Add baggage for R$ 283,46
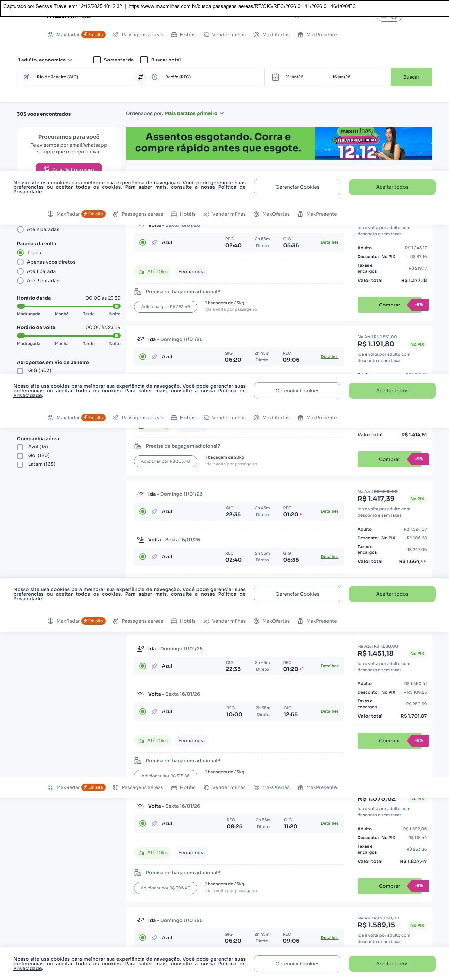The width and height of the screenshot is (449, 980). (165, 306)
